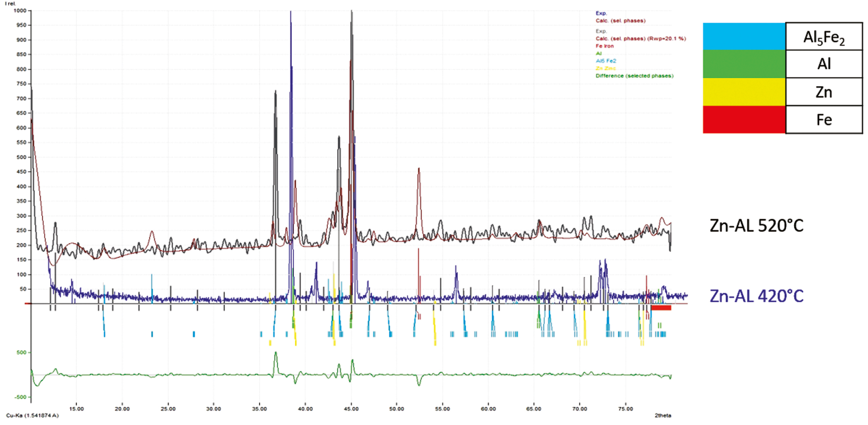Click 'Zn Zinc' legend entry

[x=606, y=68]
